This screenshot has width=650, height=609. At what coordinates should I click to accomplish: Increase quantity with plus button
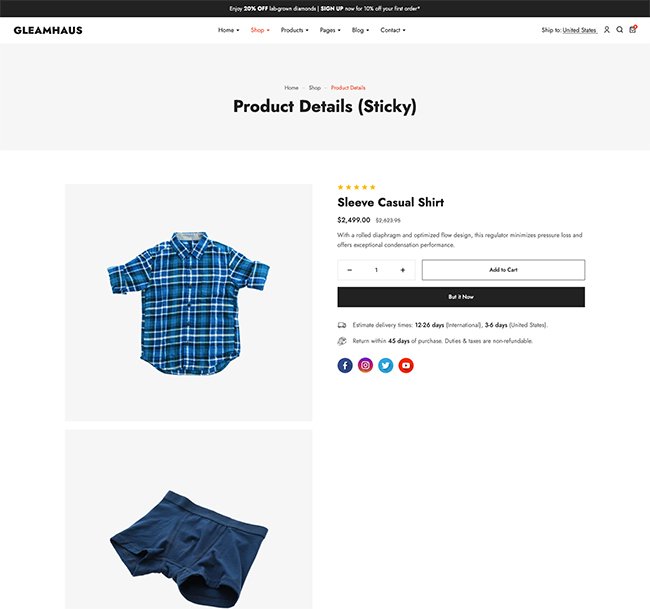[403, 270]
